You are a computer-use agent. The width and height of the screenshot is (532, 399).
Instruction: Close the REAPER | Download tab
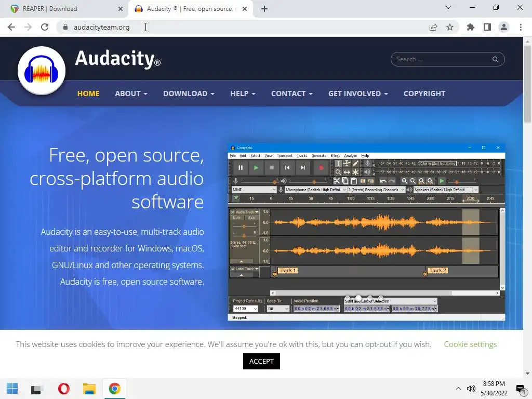(x=121, y=9)
